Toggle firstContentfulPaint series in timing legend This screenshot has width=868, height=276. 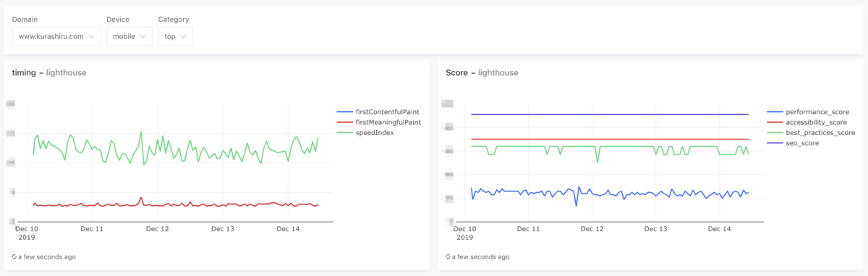pos(378,112)
